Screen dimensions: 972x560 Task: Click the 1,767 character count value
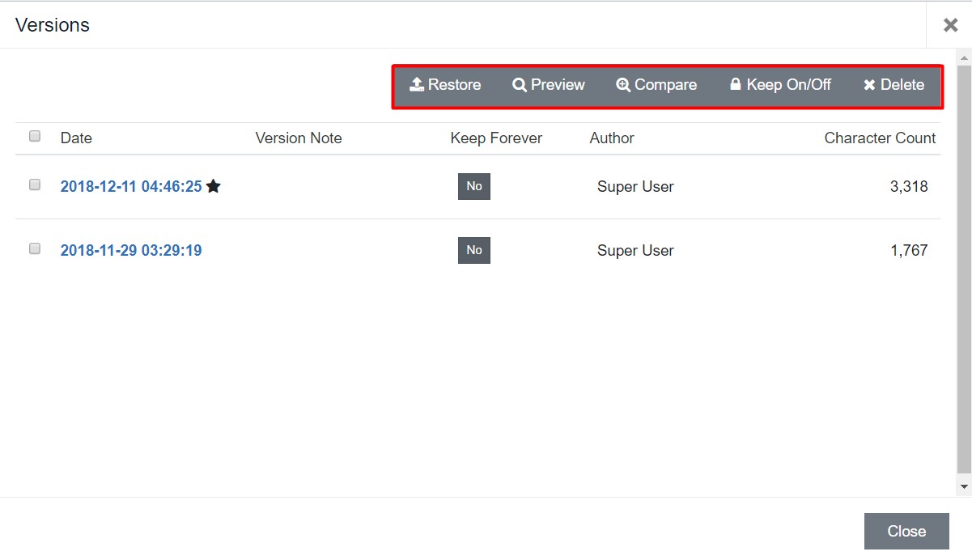909,250
